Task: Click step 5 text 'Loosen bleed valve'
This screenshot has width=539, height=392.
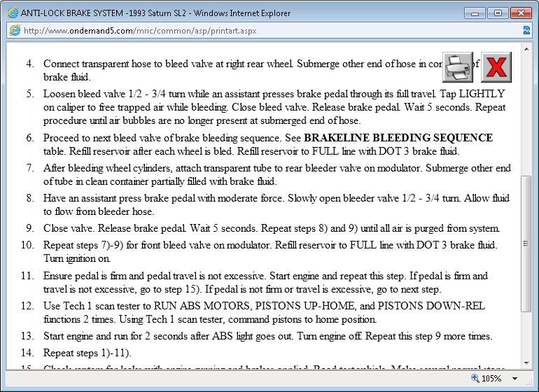Action: click(x=85, y=94)
